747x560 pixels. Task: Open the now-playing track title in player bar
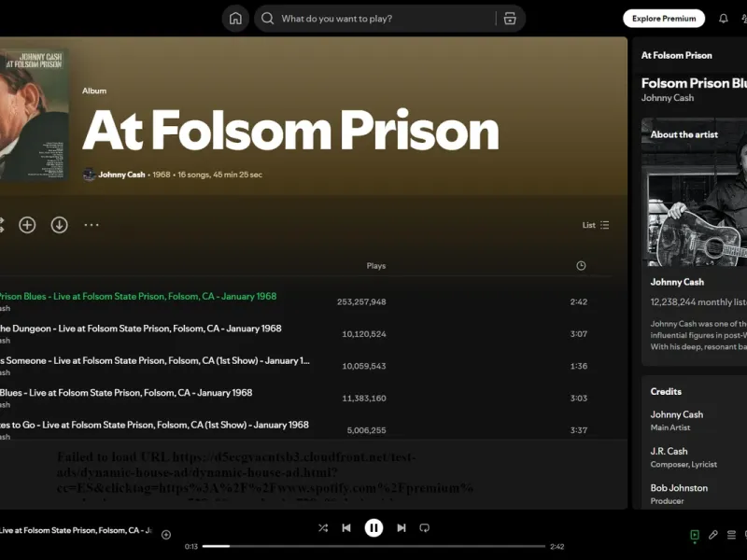coord(77,530)
